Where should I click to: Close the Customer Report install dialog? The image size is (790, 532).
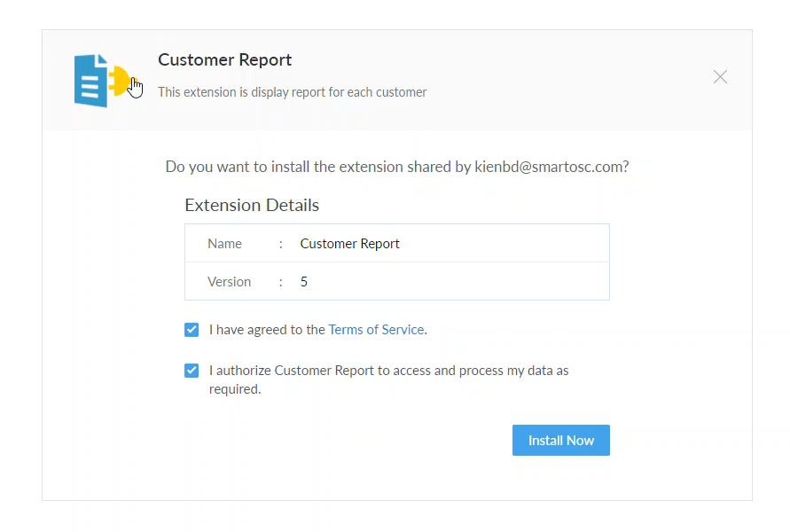pyautogui.click(x=720, y=76)
